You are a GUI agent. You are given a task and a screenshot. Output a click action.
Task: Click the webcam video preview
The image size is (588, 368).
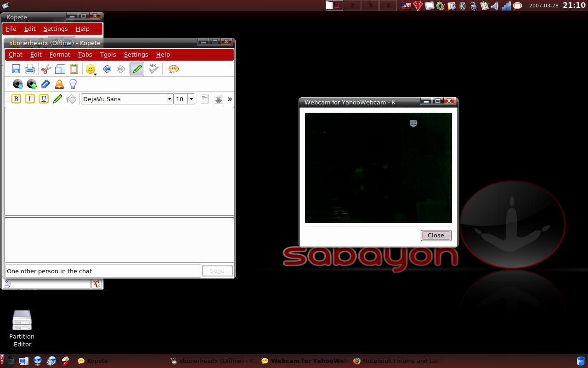(379, 168)
